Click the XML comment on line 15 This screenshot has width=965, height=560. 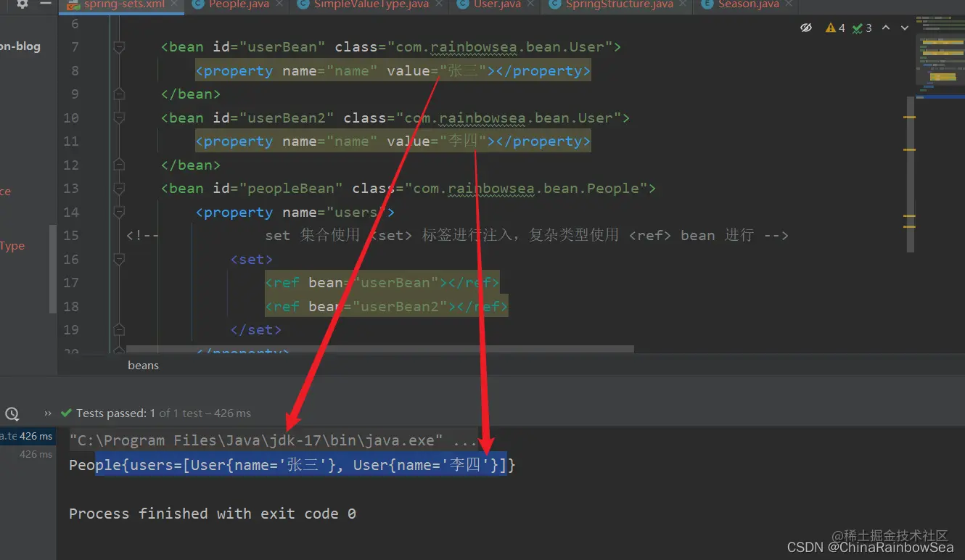457,236
